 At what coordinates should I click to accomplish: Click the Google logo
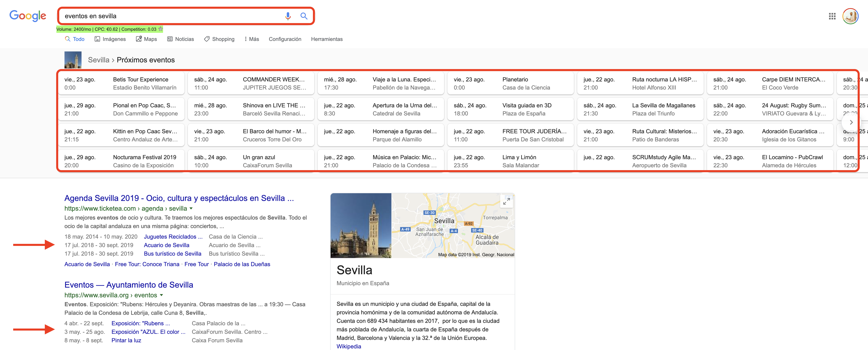28,15
